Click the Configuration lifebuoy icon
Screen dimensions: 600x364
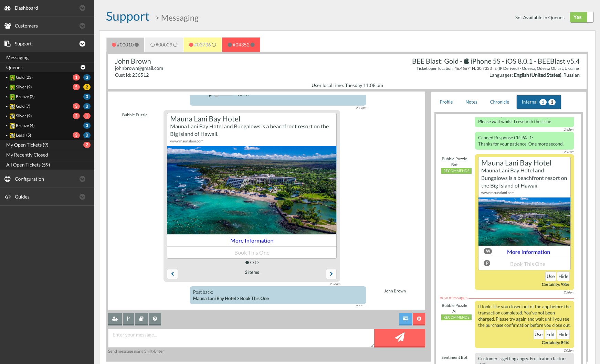pyautogui.click(x=8, y=179)
